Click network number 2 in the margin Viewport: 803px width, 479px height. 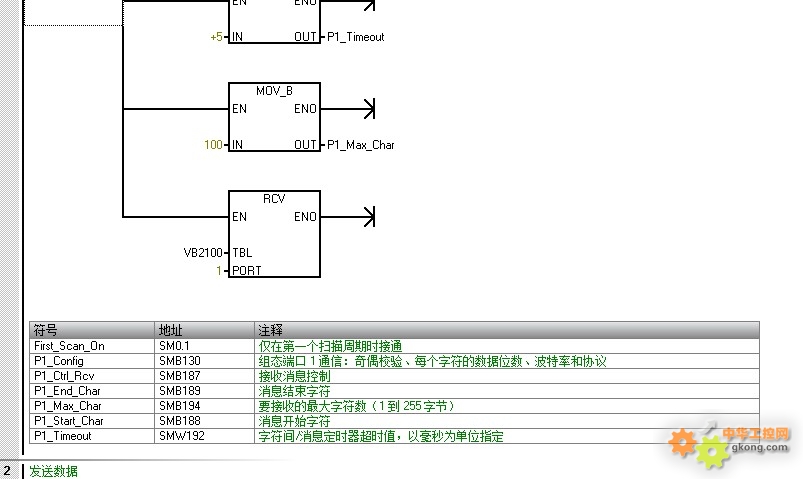pyautogui.click(x=7, y=471)
